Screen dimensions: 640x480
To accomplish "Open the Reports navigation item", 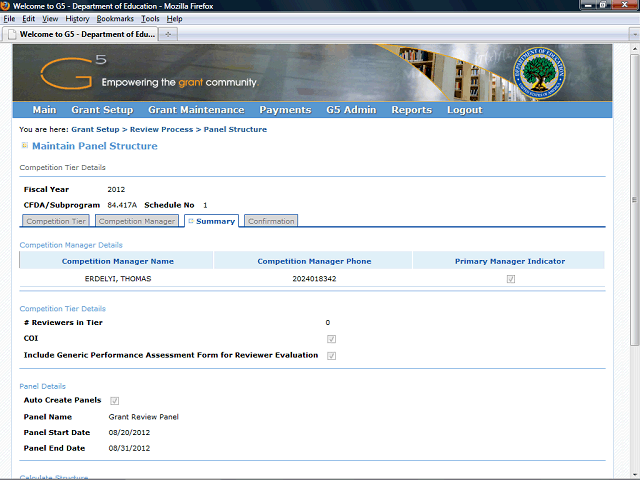I will point(411,110).
